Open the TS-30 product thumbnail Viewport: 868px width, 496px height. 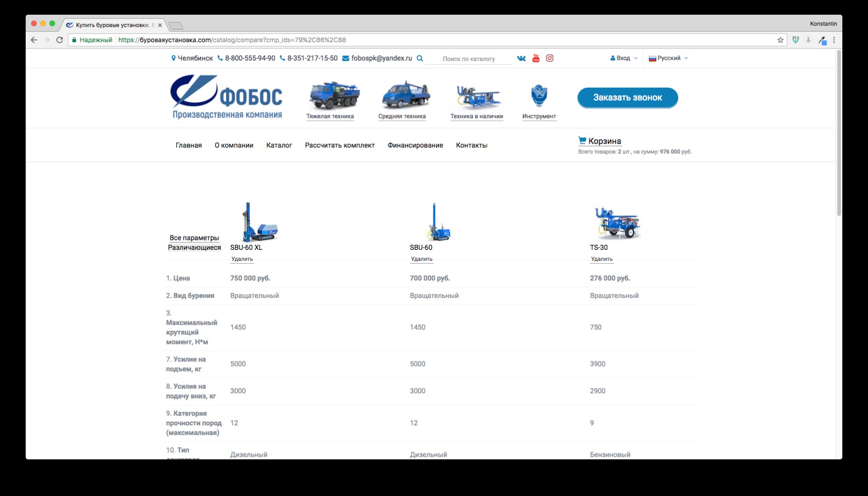tap(617, 223)
